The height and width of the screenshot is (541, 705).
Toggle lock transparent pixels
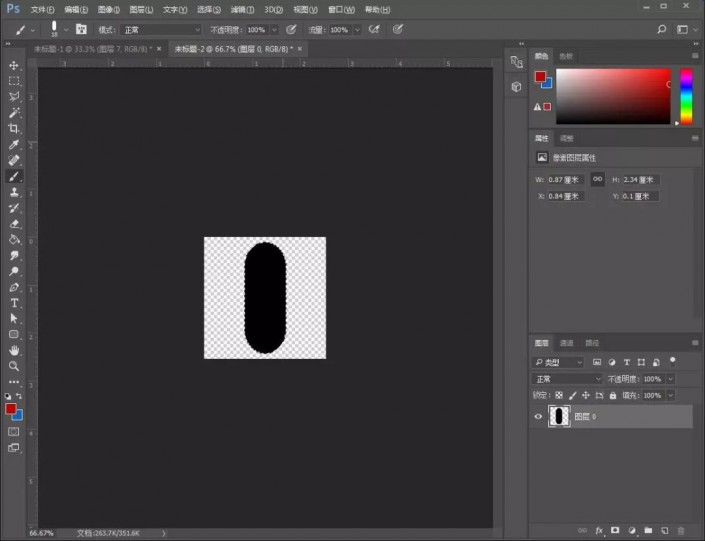coord(558,395)
